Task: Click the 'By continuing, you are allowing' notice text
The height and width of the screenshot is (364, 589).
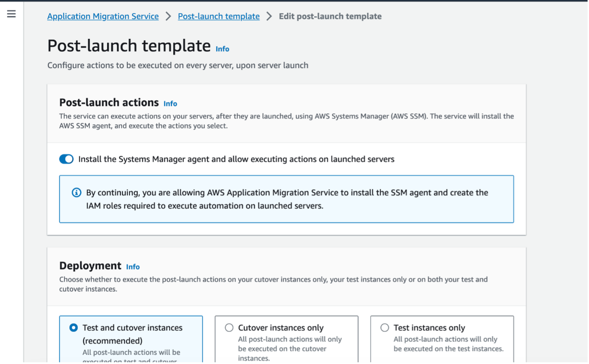Action: [287, 199]
